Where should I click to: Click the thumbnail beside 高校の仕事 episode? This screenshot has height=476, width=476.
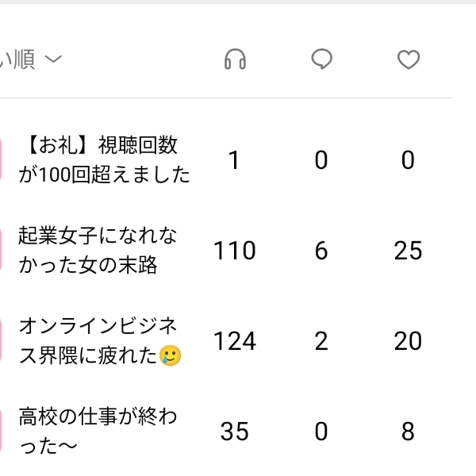[2, 432]
